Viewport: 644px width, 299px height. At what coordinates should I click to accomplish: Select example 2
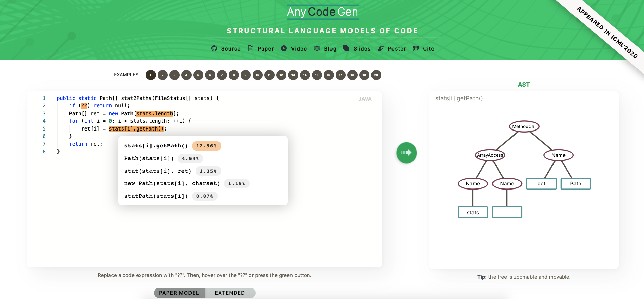163,75
